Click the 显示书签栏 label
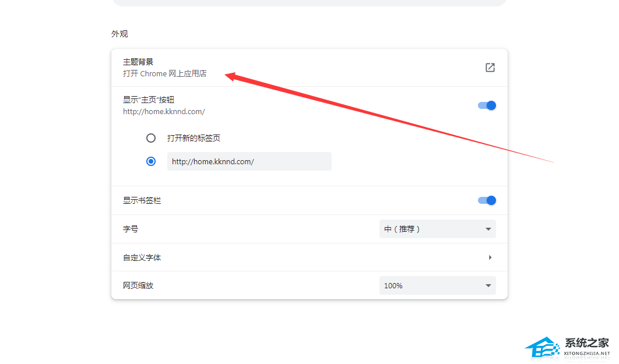Image resolution: width=619 pixels, height=364 pixels. (x=142, y=200)
